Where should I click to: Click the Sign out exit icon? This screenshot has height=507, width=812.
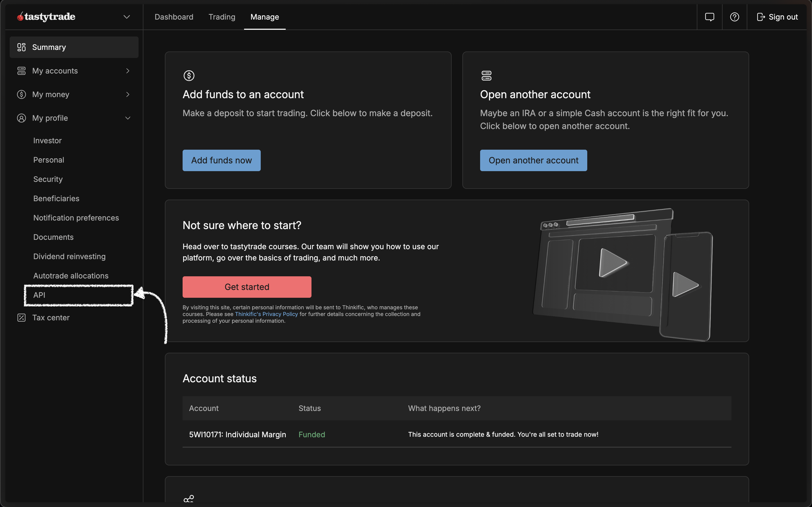coord(761,17)
